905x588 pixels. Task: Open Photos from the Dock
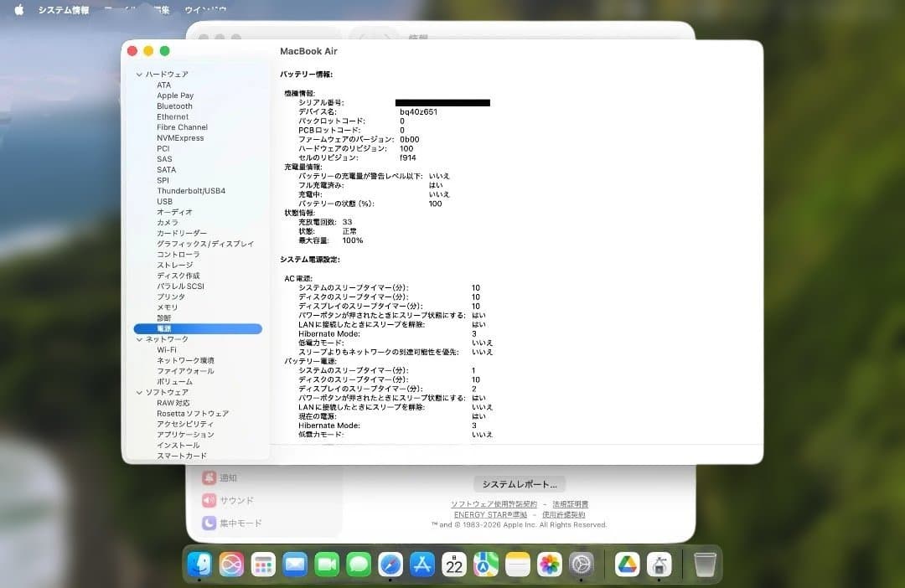[x=550, y=565]
